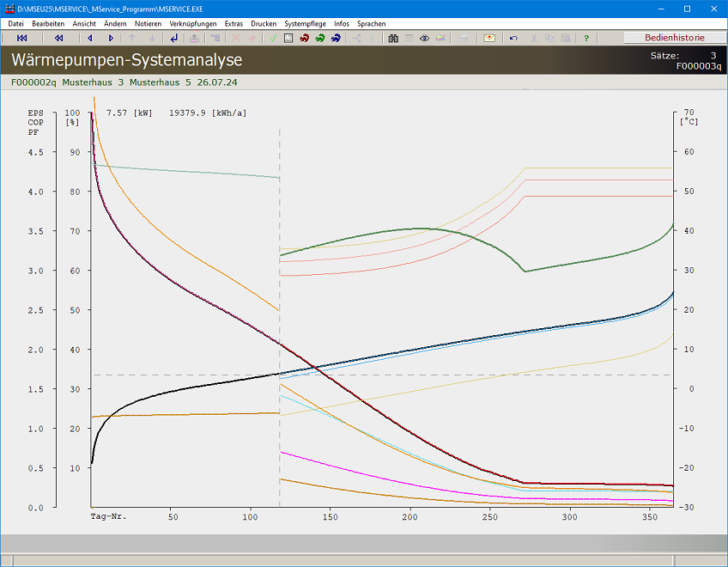Viewport: 728px width, 567px height.
Task: Click the blue return/enter arrow icon
Action: [x=174, y=39]
